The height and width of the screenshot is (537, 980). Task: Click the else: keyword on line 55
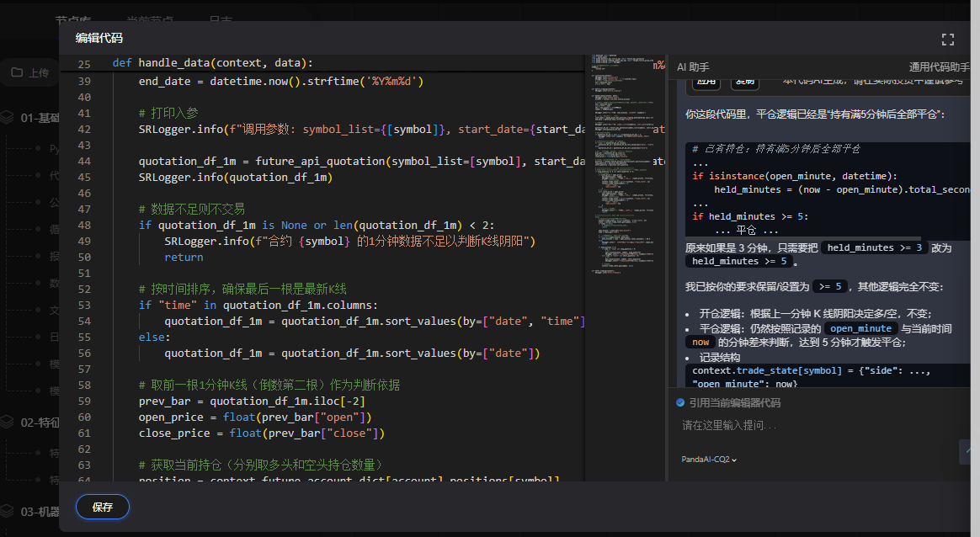coord(154,337)
